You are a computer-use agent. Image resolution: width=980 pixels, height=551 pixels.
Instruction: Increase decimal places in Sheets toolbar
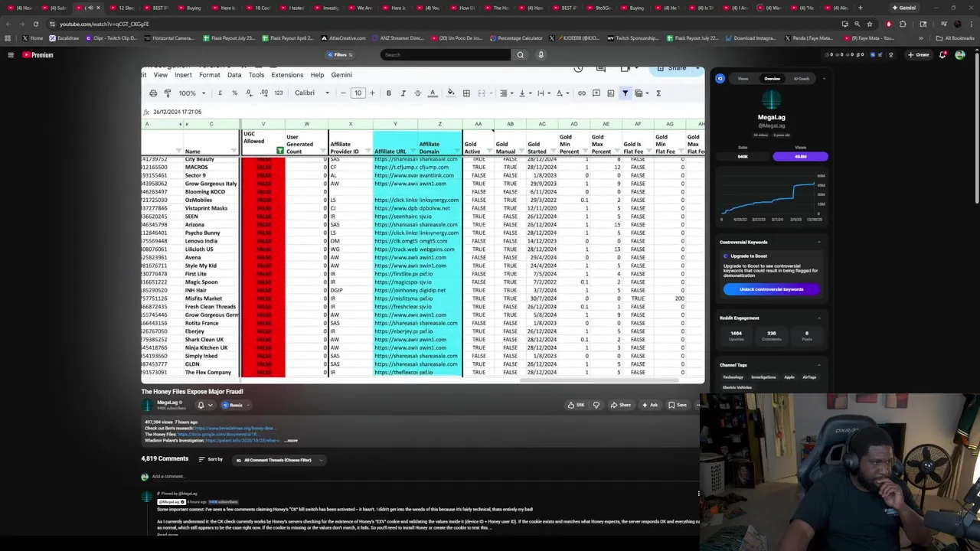point(263,93)
